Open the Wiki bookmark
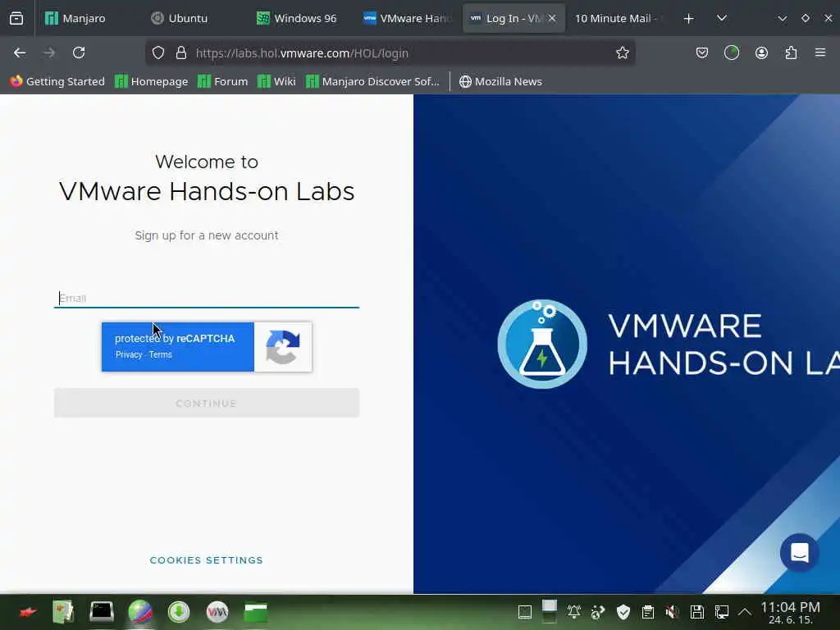The width and height of the screenshot is (840, 630). (x=276, y=81)
